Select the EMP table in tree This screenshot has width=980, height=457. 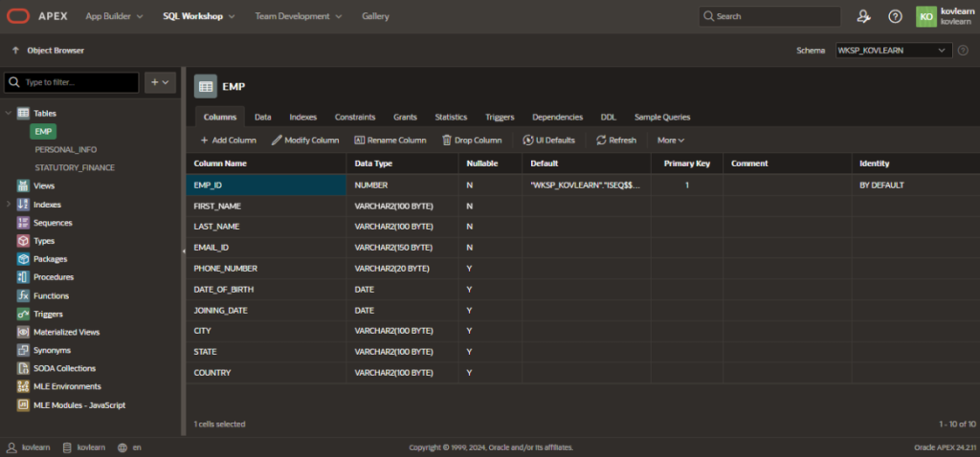(43, 131)
